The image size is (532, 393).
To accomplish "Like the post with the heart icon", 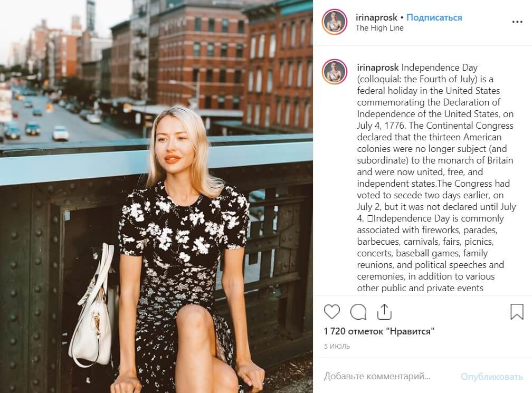I will [331, 312].
